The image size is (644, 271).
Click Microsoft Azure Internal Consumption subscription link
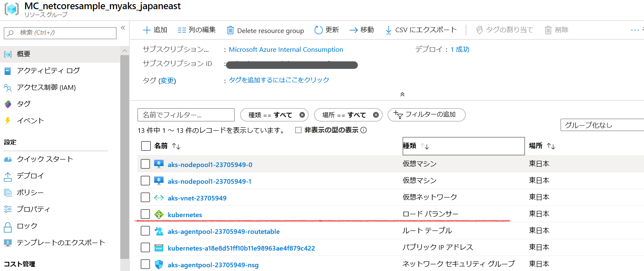pos(286,50)
